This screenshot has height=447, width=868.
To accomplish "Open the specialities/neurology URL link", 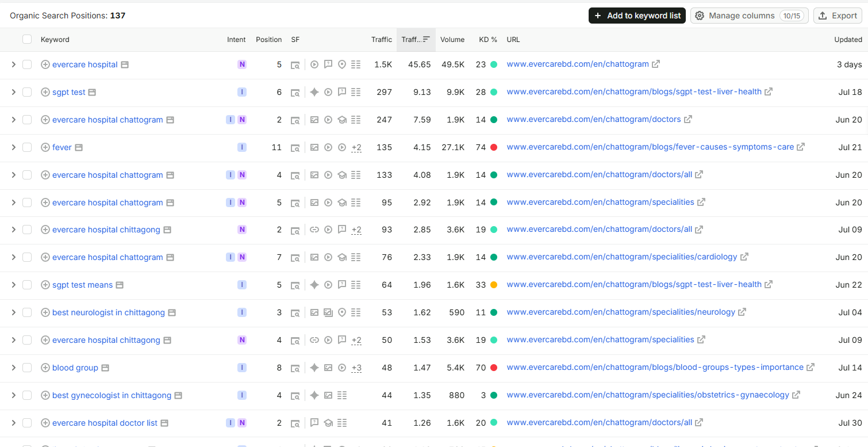I will [x=621, y=312].
